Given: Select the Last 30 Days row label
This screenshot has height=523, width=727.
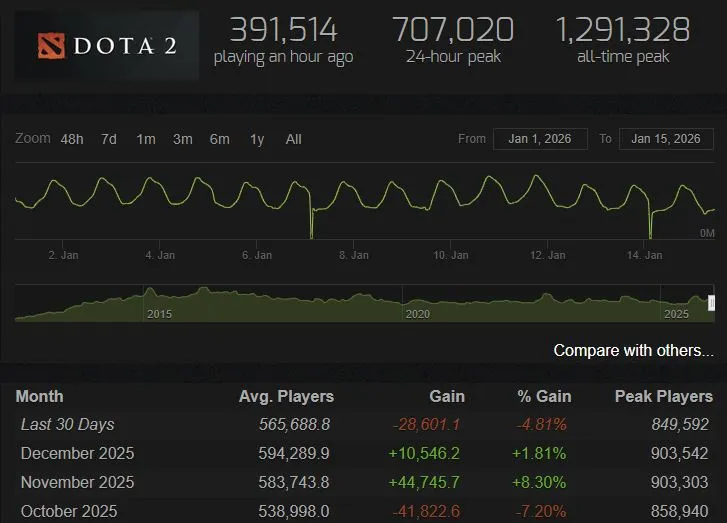Looking at the screenshot, I should pos(68,424).
